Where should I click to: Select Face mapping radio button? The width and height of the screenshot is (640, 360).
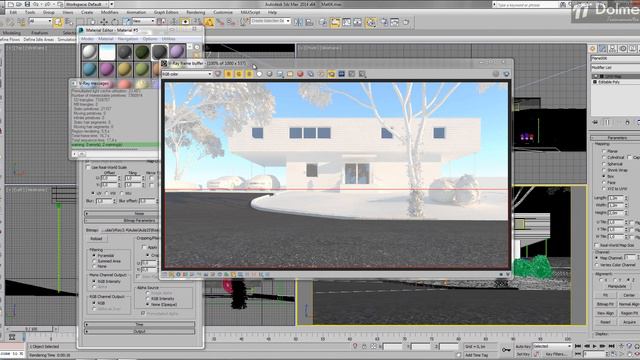[x=604, y=182]
